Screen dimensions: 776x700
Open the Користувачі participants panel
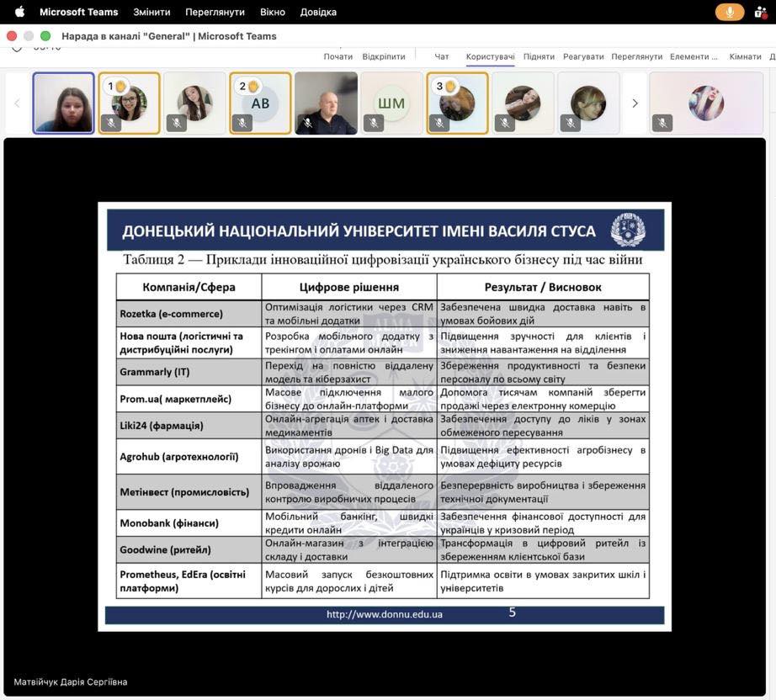coord(491,56)
